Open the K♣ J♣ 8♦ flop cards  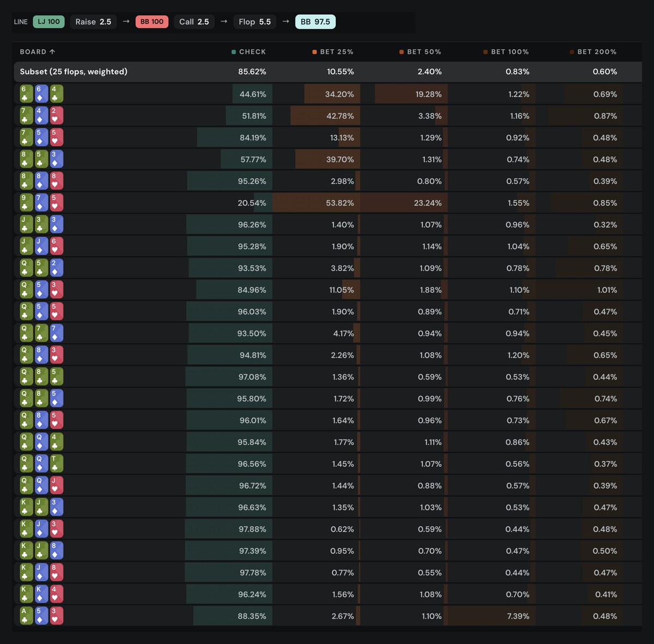[x=41, y=551]
